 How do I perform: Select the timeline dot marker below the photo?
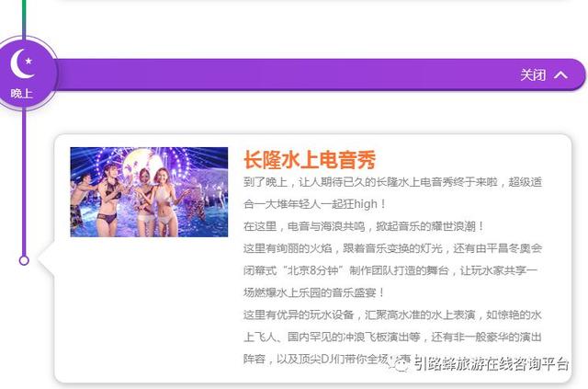(24, 260)
